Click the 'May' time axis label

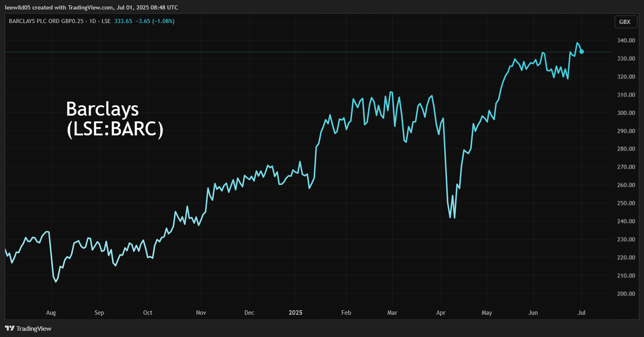(487, 313)
